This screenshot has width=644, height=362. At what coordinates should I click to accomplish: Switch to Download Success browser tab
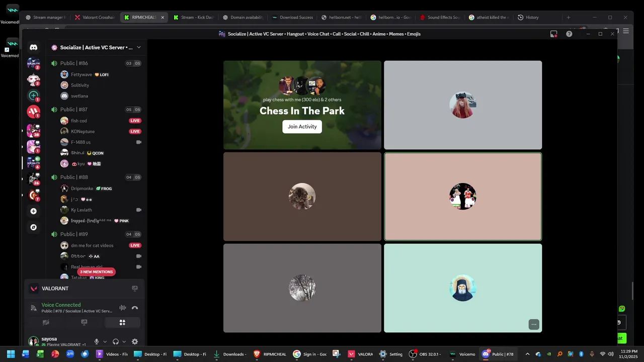tap(292, 17)
